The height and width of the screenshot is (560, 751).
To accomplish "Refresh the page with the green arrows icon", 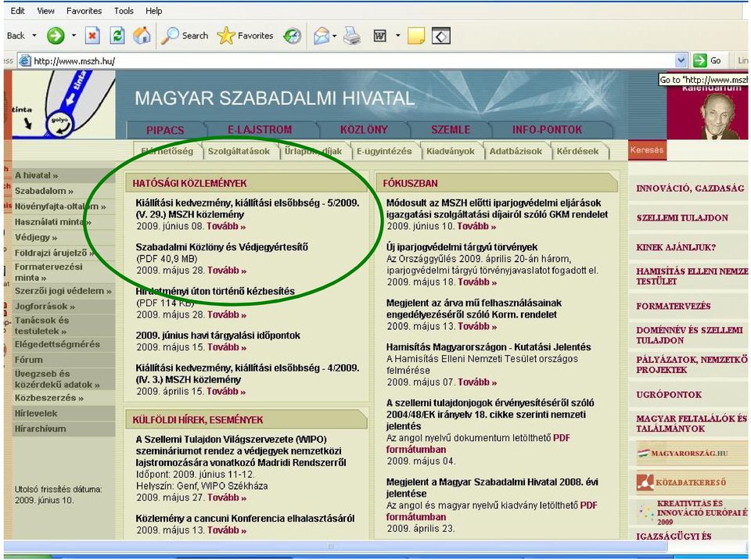I will coord(117,35).
